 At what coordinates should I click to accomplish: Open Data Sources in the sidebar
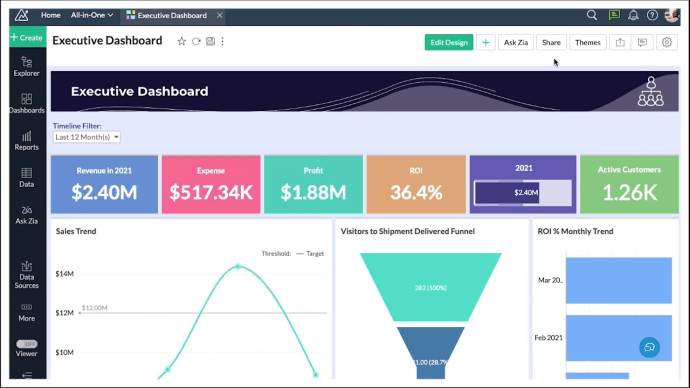click(x=26, y=275)
